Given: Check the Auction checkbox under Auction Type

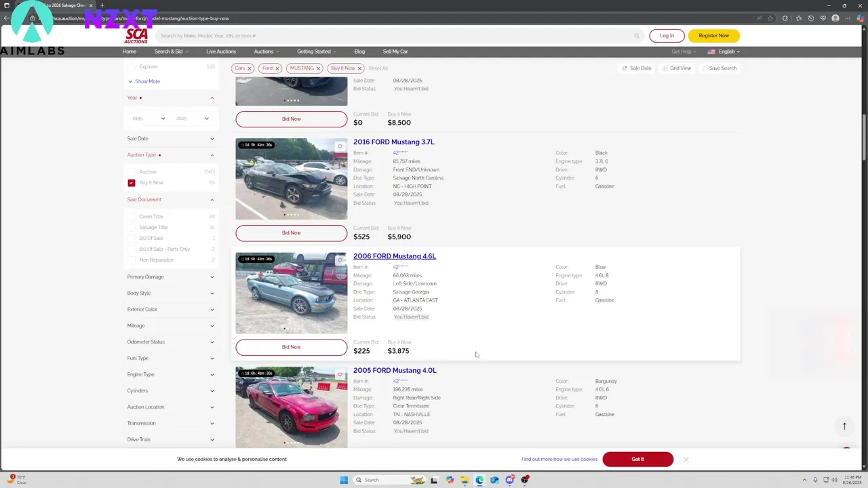Looking at the screenshot, I should click(132, 172).
